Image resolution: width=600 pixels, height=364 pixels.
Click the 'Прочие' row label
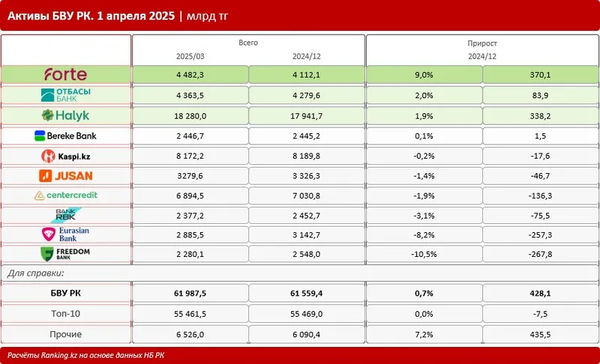pyautogui.click(x=65, y=334)
